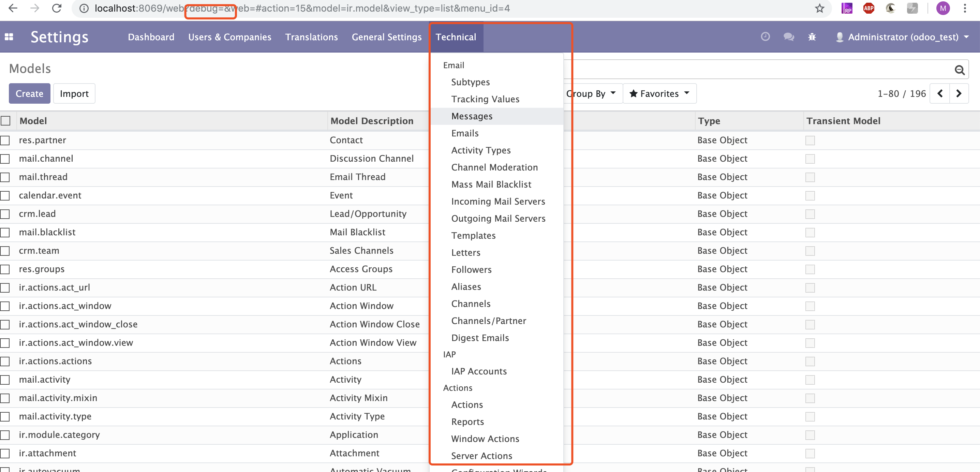Expand the Favorites dropdown
The image size is (980, 472).
coord(659,94)
